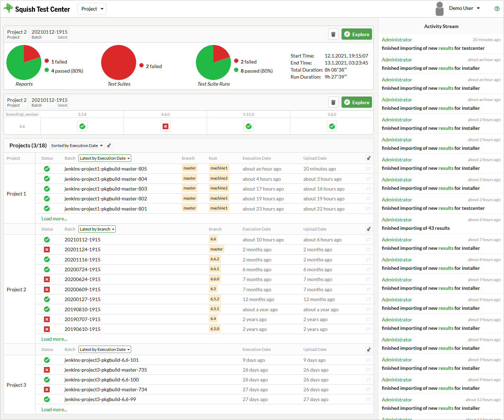504x420 pixels.
Task: Click Explore in the pie chart panel
Action: 357,34
